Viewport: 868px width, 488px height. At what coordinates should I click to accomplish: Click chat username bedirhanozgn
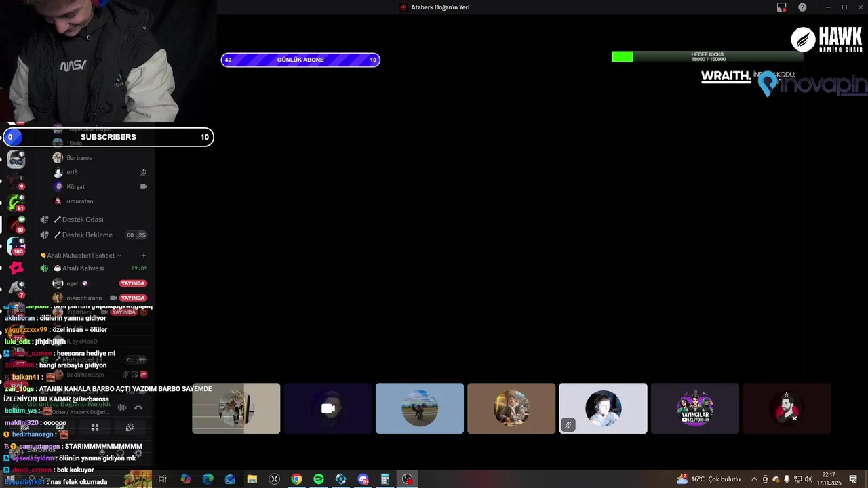(33, 434)
